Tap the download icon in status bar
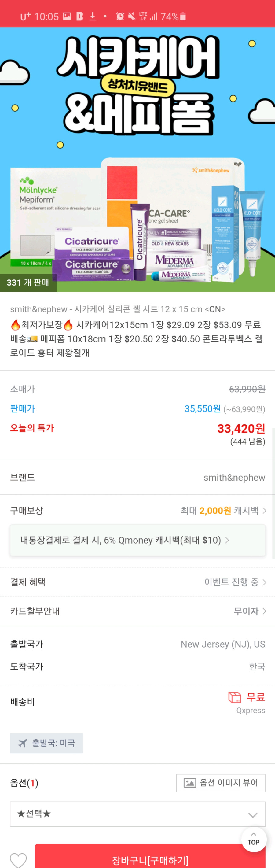 (x=92, y=16)
